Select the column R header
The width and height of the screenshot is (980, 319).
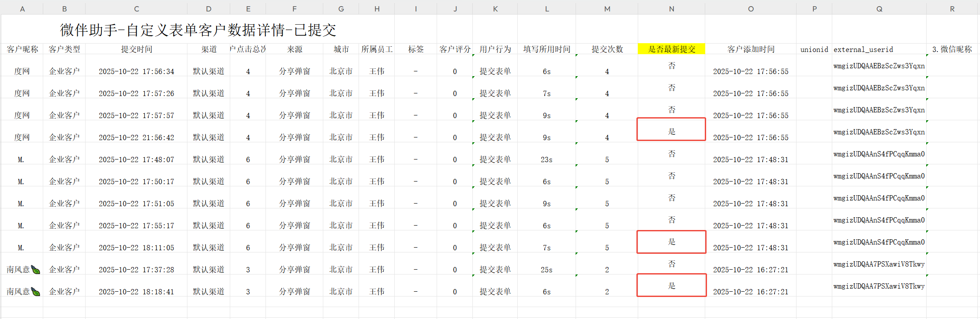click(952, 9)
